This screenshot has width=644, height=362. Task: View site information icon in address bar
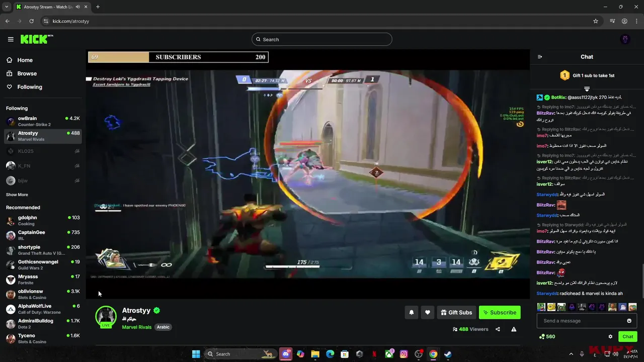(46, 21)
